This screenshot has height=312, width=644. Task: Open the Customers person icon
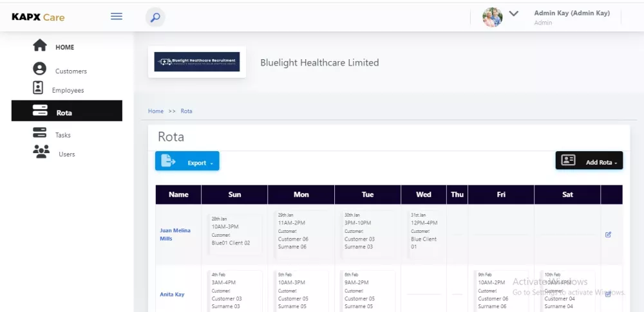coord(39,69)
